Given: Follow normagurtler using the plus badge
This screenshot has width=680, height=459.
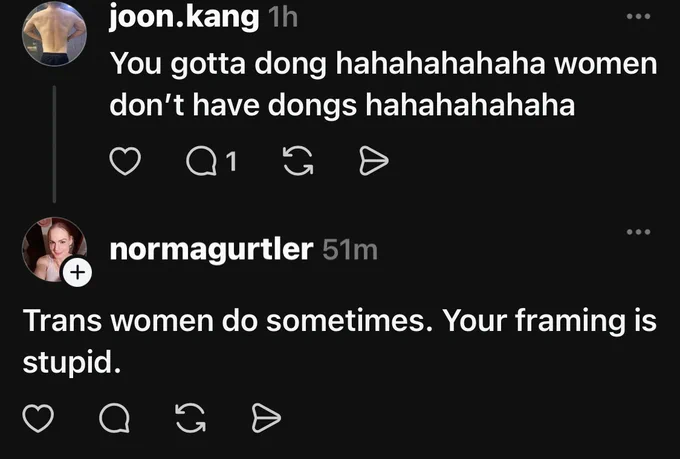Looking at the screenshot, I should click(x=78, y=272).
